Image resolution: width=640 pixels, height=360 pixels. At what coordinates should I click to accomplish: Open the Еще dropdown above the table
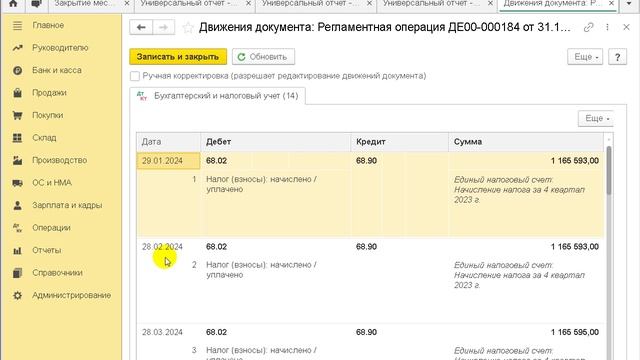pyautogui.click(x=596, y=118)
